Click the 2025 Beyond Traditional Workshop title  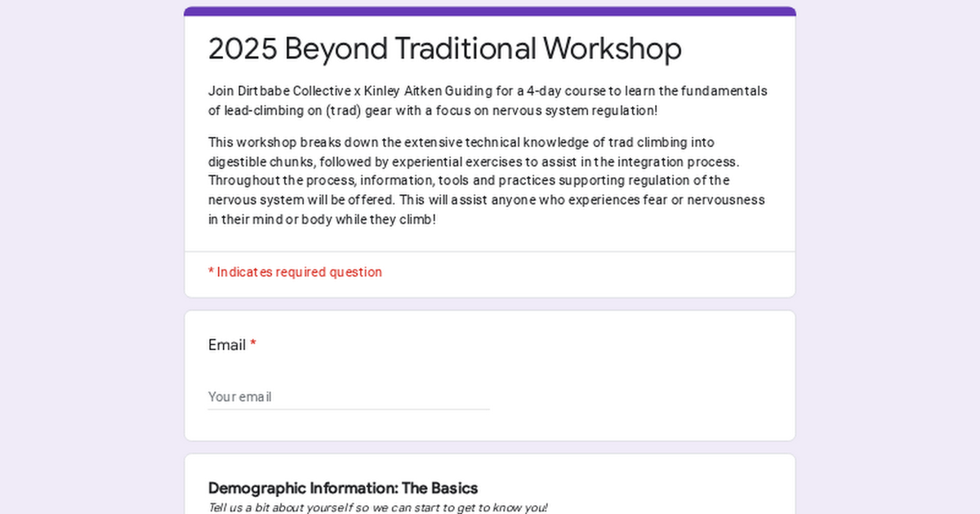coord(444,49)
